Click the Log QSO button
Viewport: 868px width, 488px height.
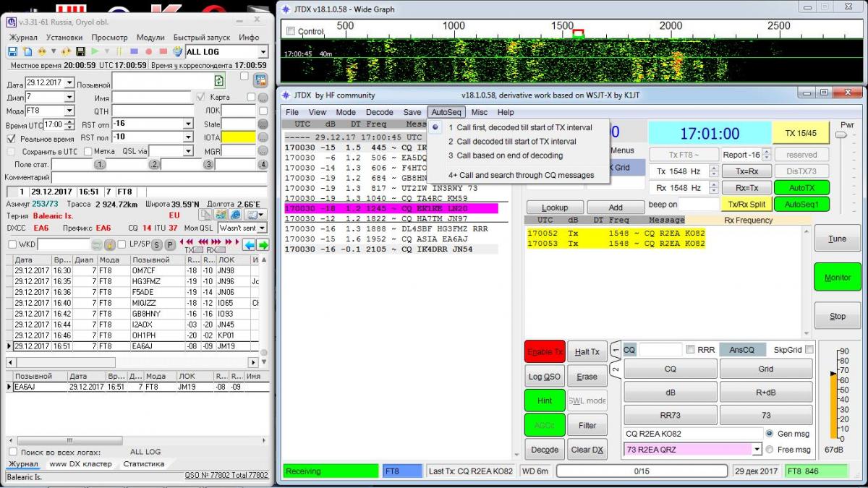(x=544, y=377)
